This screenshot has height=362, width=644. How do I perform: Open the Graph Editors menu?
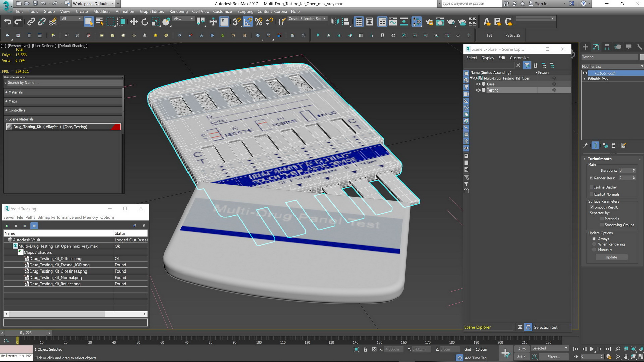pyautogui.click(x=152, y=11)
